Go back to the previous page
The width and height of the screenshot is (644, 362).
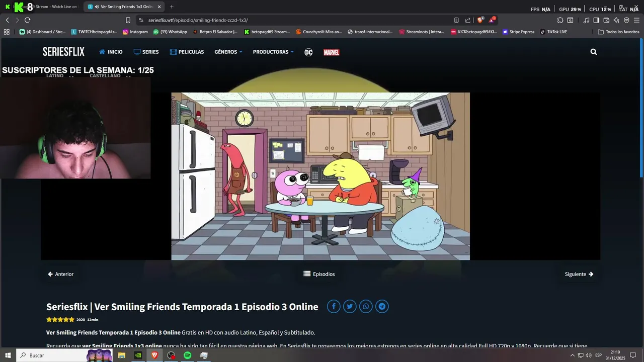click(x=7, y=20)
